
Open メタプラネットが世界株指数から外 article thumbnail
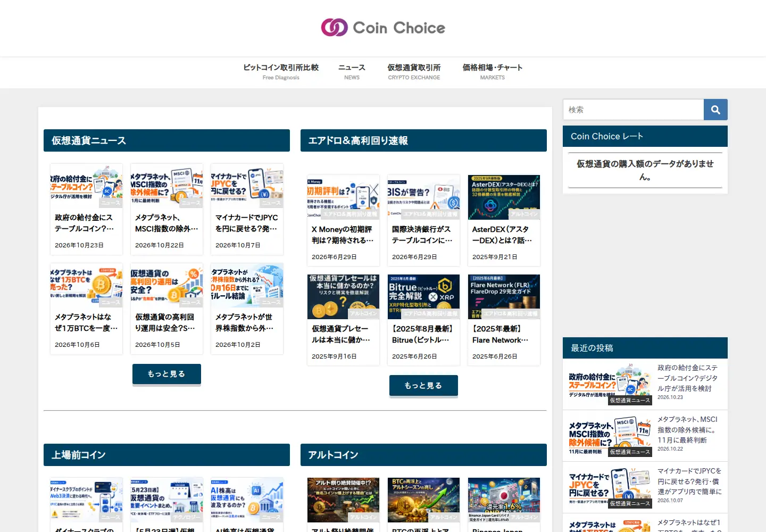(x=247, y=286)
